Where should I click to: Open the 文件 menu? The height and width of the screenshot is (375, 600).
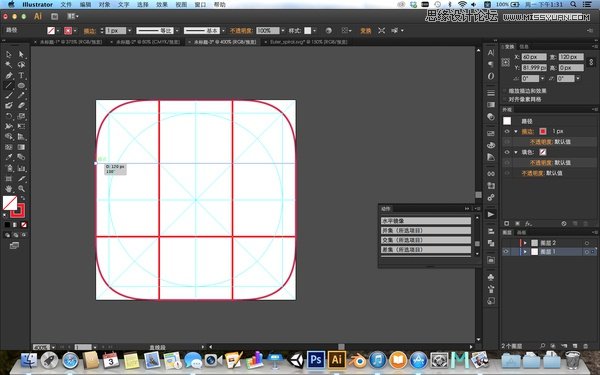(x=66, y=5)
